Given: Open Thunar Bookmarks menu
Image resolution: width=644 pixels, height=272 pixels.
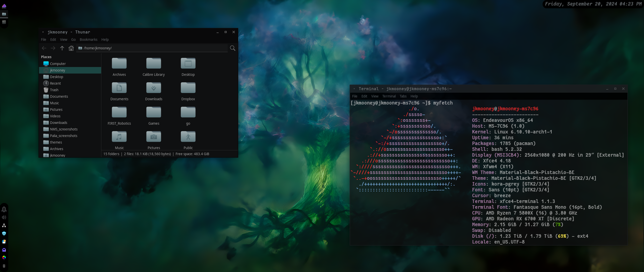Looking at the screenshot, I should click(x=89, y=40).
